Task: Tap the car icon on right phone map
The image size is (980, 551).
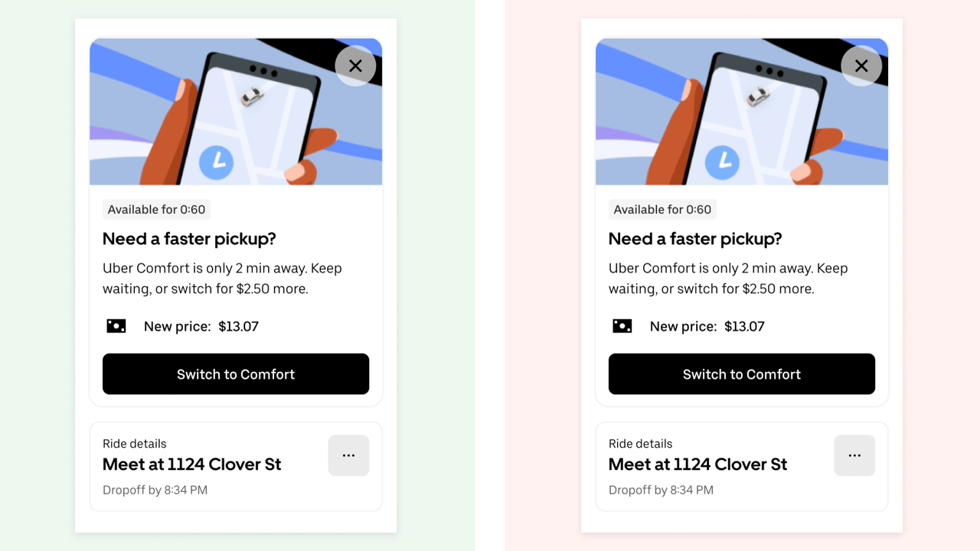Action: (x=758, y=96)
